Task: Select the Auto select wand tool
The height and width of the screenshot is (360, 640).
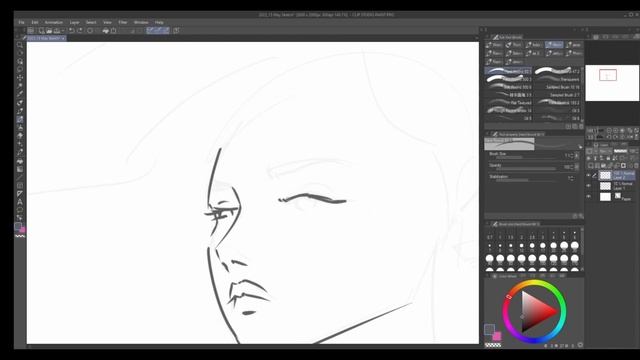Action: tap(20, 86)
